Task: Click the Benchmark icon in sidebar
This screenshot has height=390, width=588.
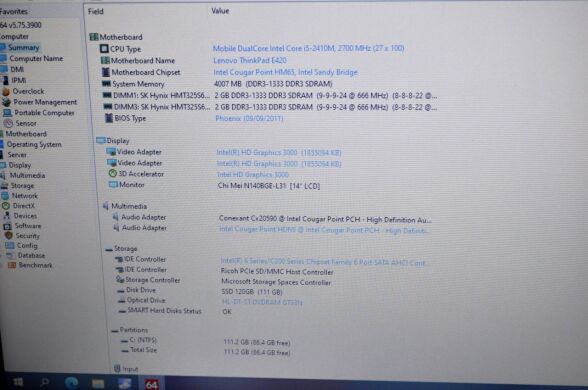Action: [12, 265]
